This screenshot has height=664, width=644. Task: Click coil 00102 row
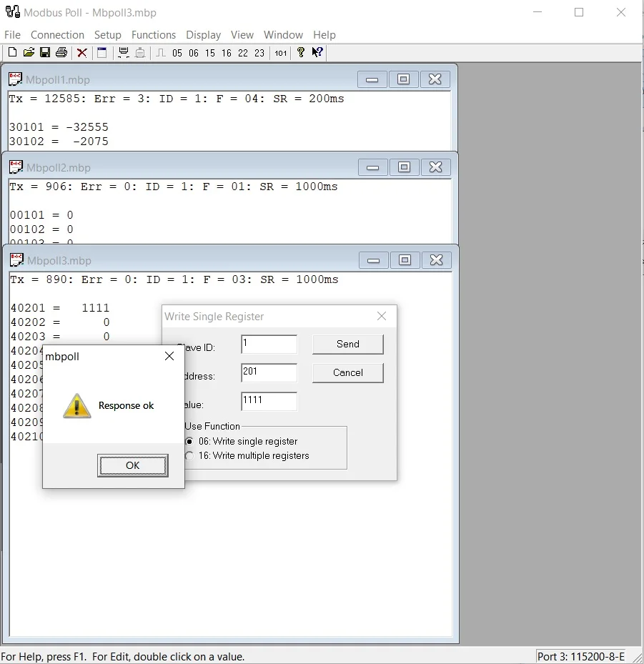click(41, 229)
